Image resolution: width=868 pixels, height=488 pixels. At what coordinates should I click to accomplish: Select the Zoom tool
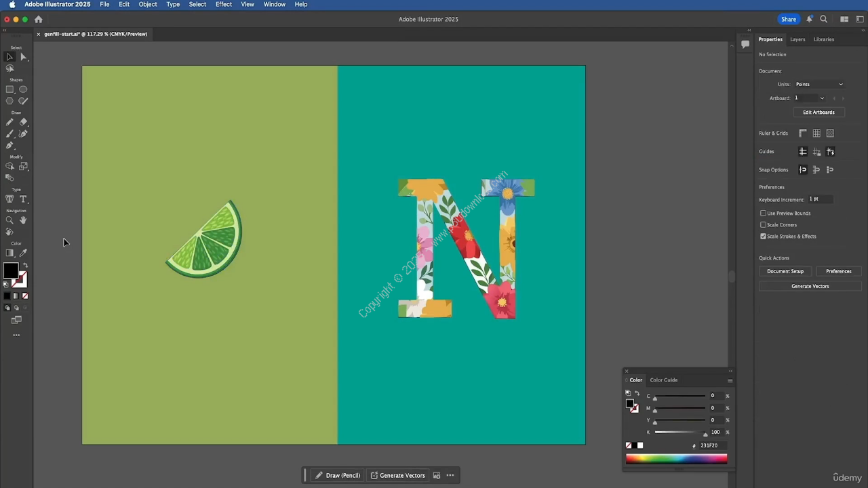coord(9,220)
